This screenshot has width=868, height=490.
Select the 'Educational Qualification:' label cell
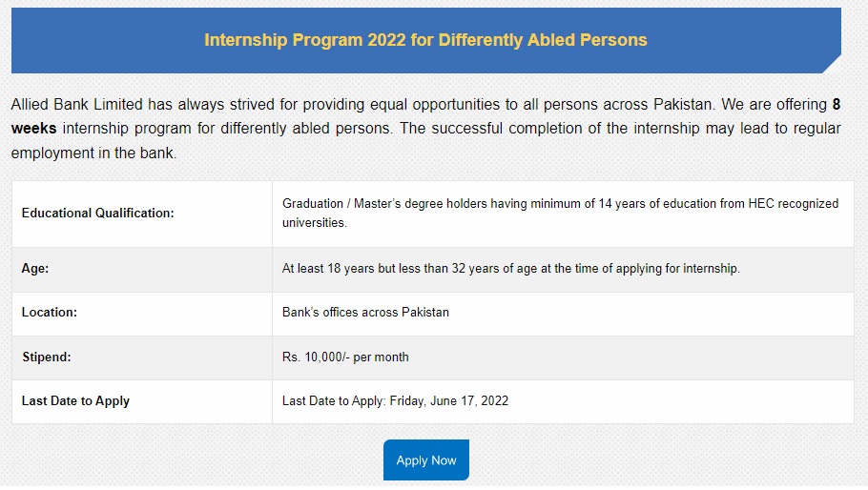(x=97, y=214)
